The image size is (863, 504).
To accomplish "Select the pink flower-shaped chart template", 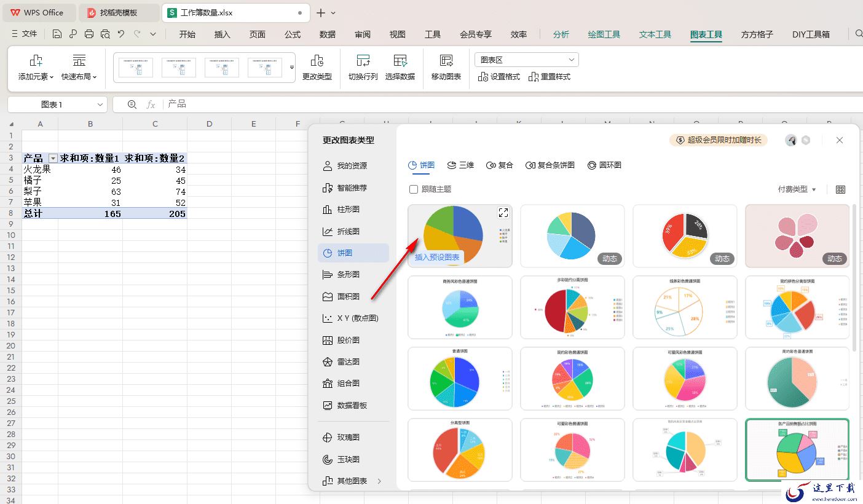I will click(x=797, y=236).
